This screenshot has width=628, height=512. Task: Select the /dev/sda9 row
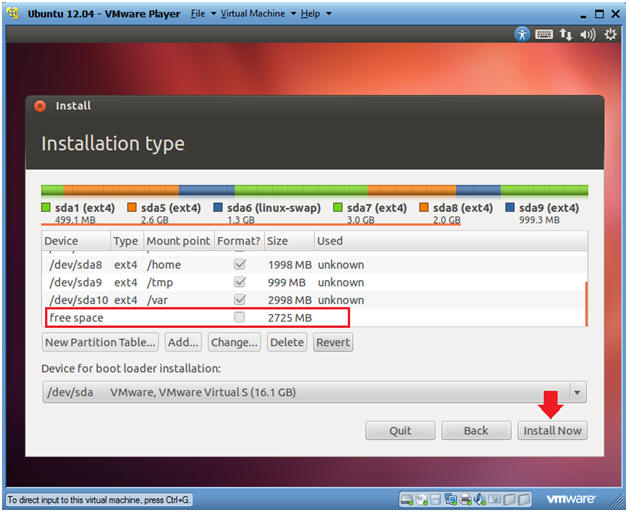click(x=314, y=282)
